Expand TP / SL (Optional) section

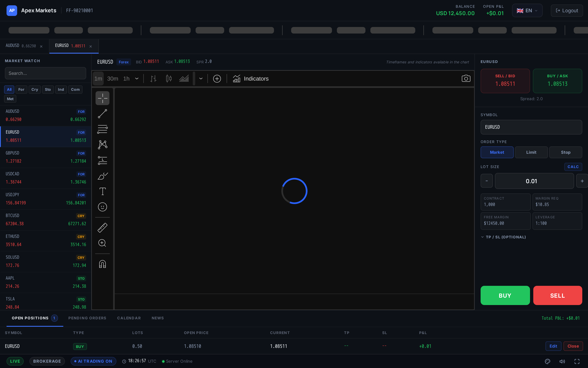(x=503, y=237)
